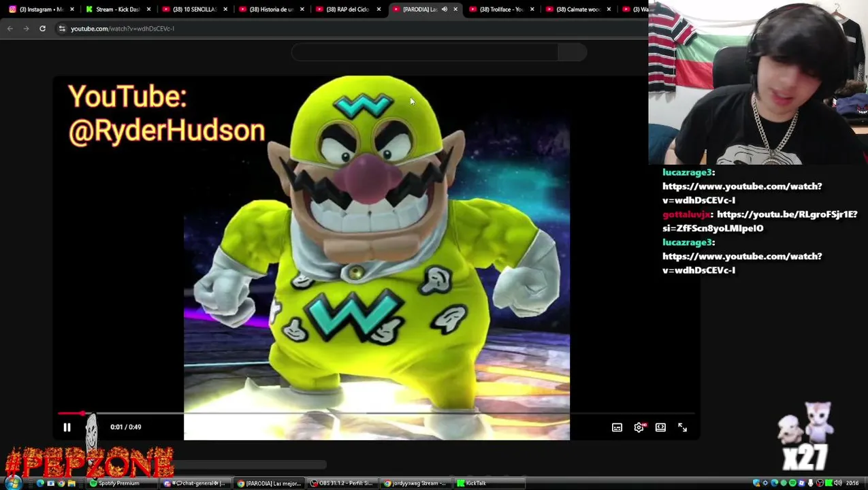
Task: Open the Windows Start button
Action: (x=13, y=483)
